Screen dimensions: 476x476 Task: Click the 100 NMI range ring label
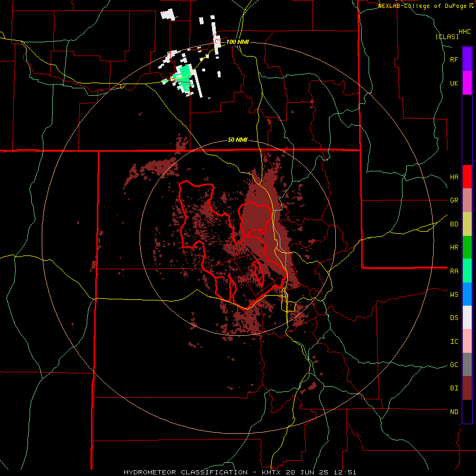pos(237,42)
